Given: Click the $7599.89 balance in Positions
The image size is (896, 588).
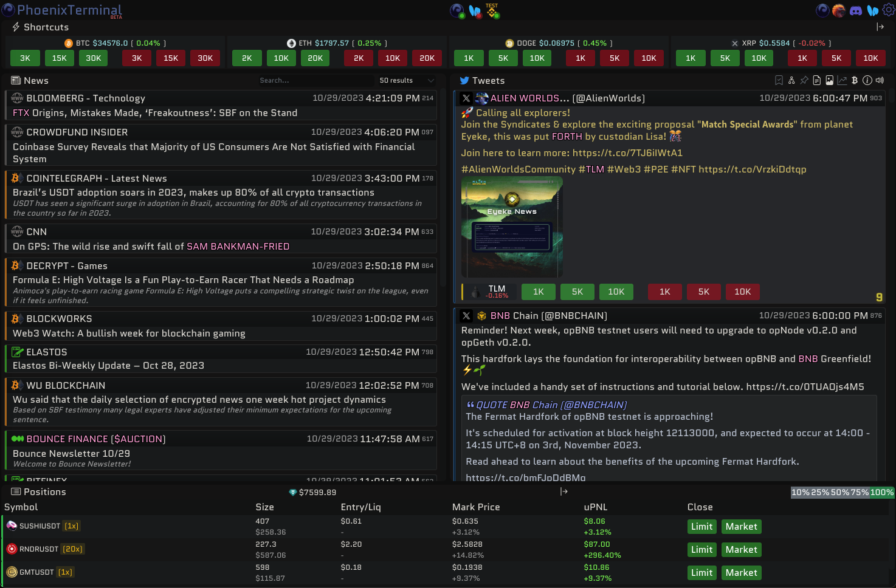Looking at the screenshot, I should click(x=317, y=492).
